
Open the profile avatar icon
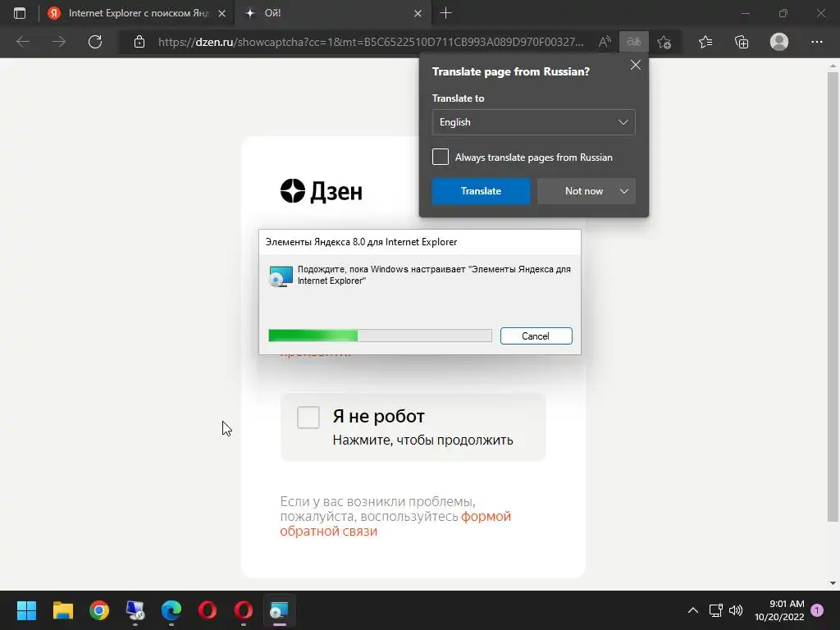(x=779, y=42)
